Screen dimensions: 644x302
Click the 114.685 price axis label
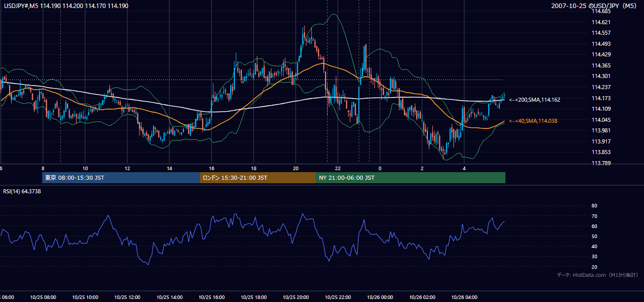pyautogui.click(x=601, y=11)
